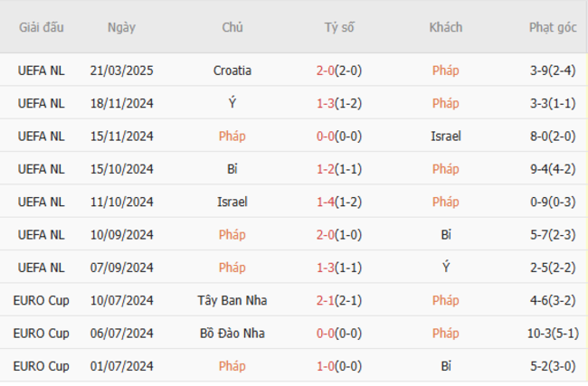This screenshot has height=386, width=588.
Task: Click the 1-4(1-2) score for Israel match
Action: click(x=339, y=202)
